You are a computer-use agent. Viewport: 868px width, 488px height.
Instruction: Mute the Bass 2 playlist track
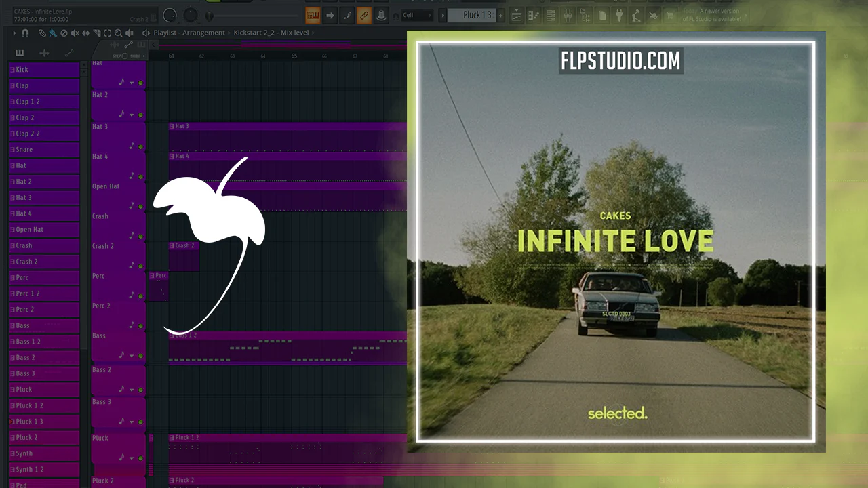[x=141, y=390]
